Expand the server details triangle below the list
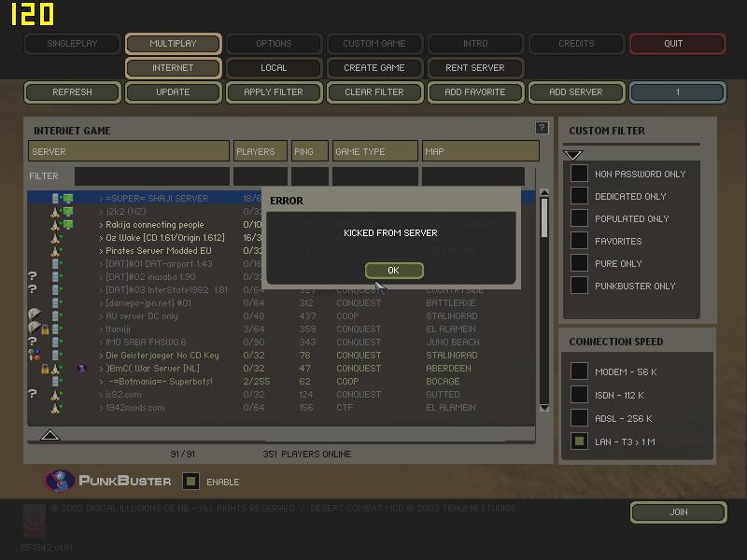The image size is (747, 560). (x=50, y=434)
